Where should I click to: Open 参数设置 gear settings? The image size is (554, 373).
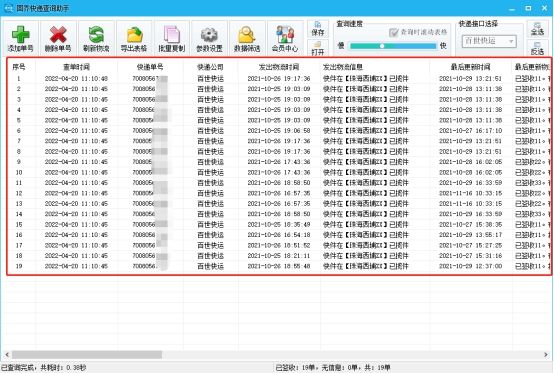(210, 38)
